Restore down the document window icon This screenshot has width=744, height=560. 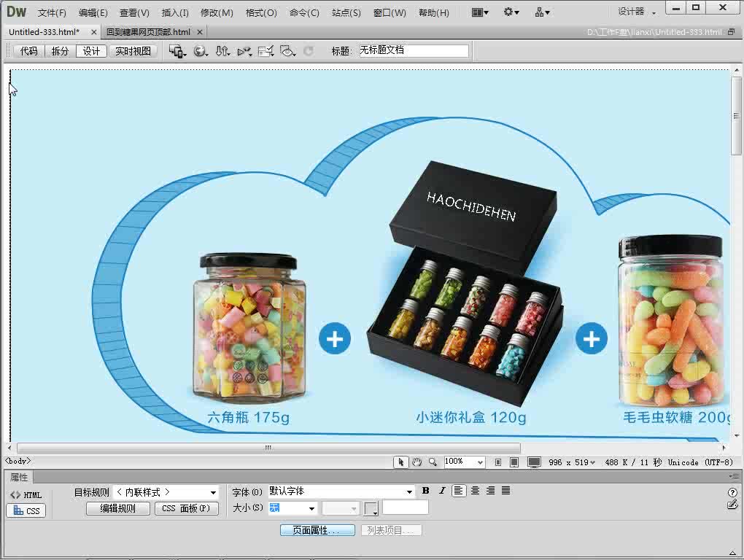(731, 32)
